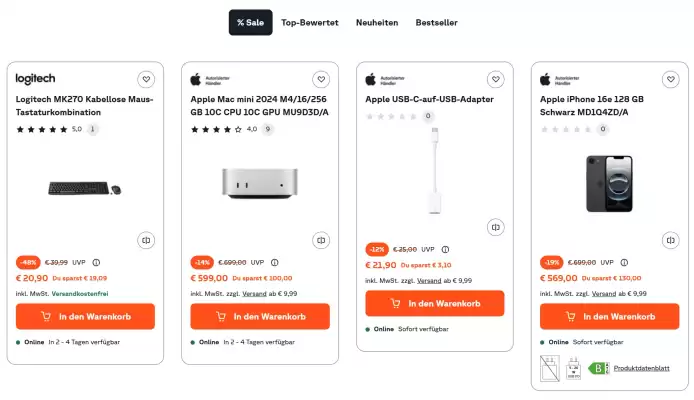This screenshot has width=694, height=400.
Task: Compare icon on Logitech MK270 card
Action: point(146,240)
